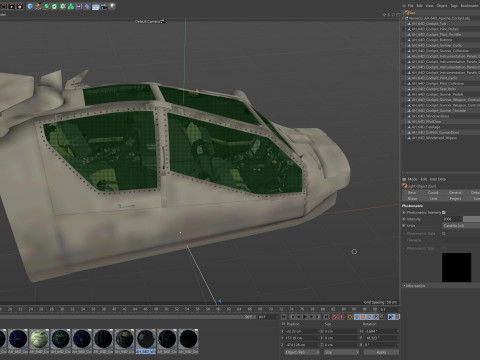
Task: Open Object Manager Tags menu
Action: tap(454, 6)
